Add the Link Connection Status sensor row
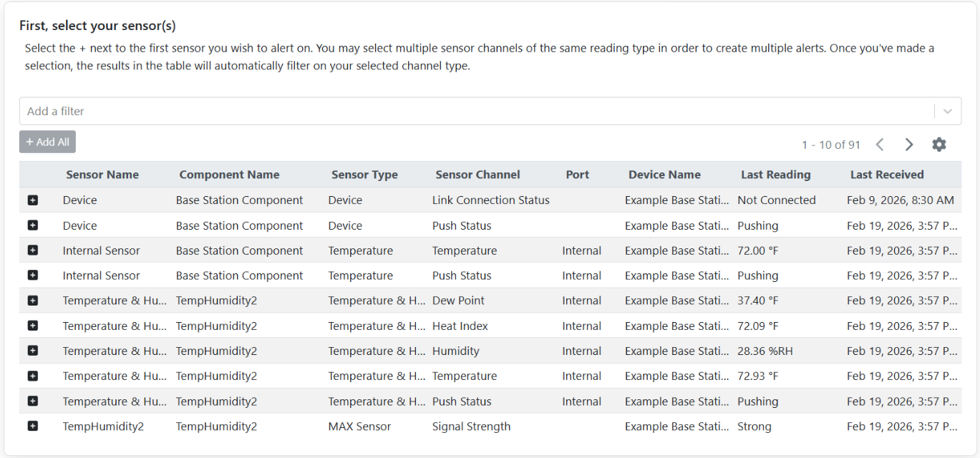 pos(33,200)
